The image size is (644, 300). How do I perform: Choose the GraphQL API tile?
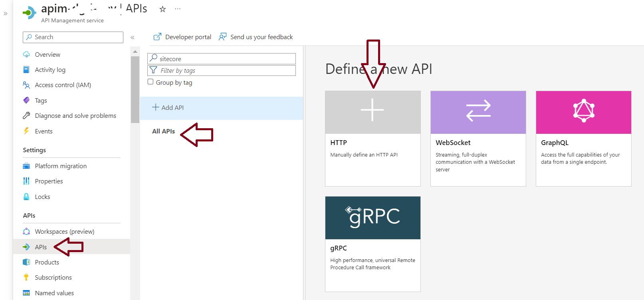click(584, 139)
